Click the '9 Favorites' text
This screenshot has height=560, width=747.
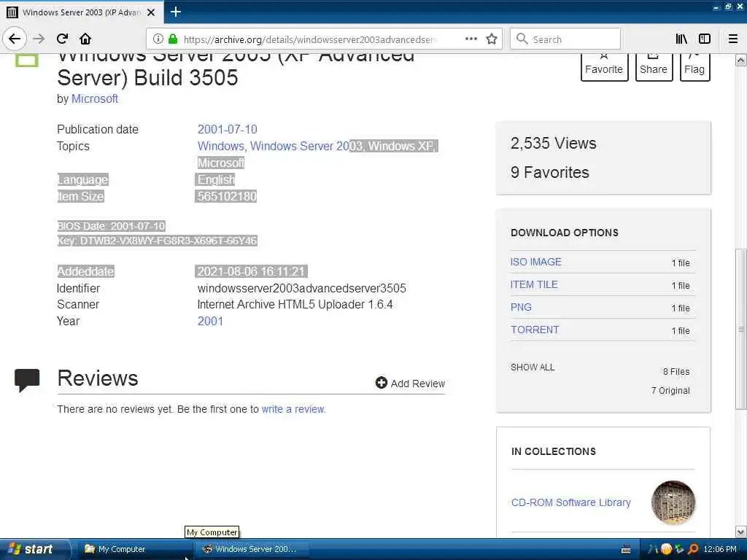click(550, 172)
